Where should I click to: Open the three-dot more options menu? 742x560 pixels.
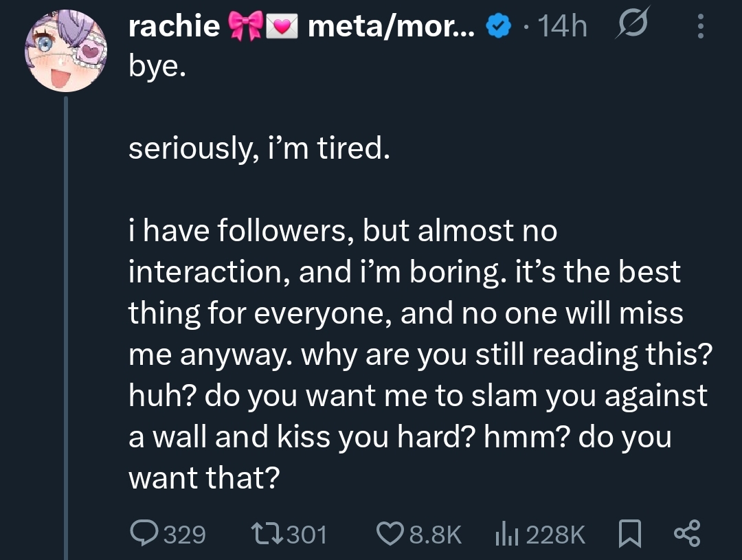[700, 27]
